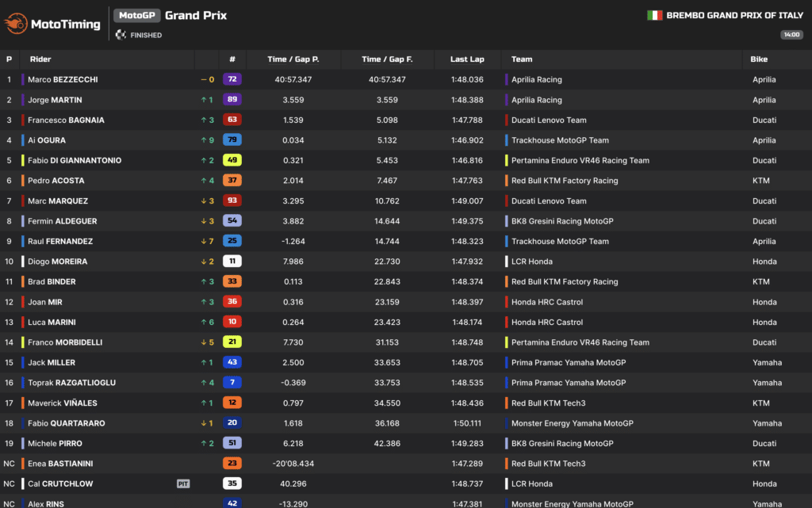Click number badge 36 for Joan Mir

(232, 302)
